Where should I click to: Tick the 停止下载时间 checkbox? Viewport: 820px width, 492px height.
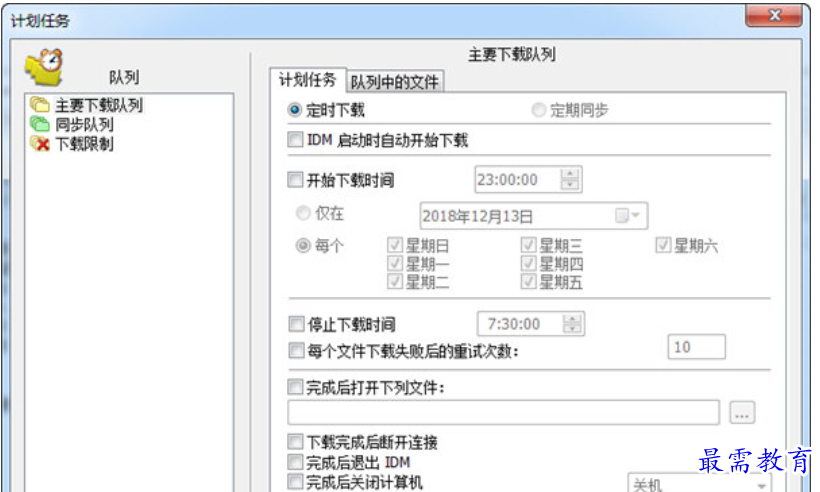(x=297, y=324)
